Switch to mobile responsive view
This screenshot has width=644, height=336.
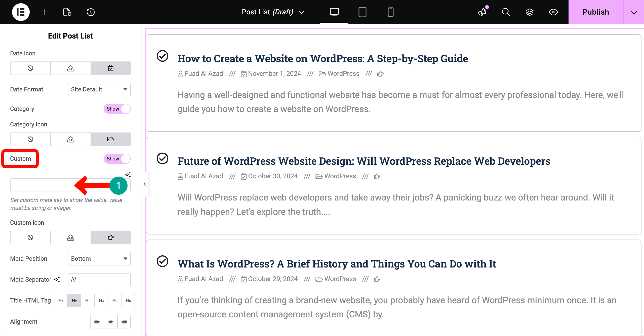pyautogui.click(x=391, y=12)
